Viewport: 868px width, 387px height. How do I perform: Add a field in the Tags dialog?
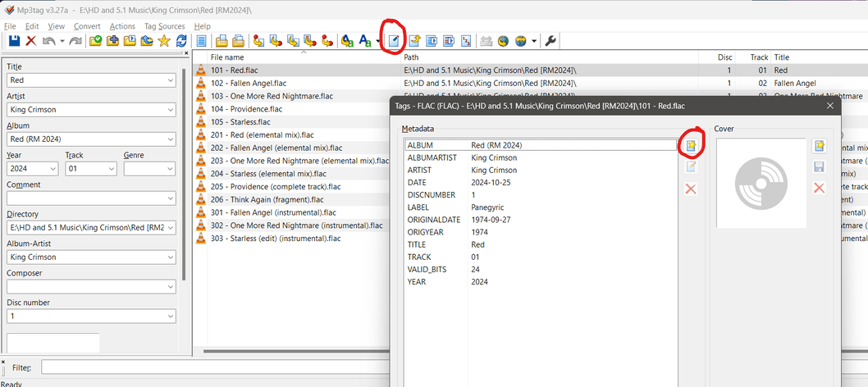(x=691, y=146)
